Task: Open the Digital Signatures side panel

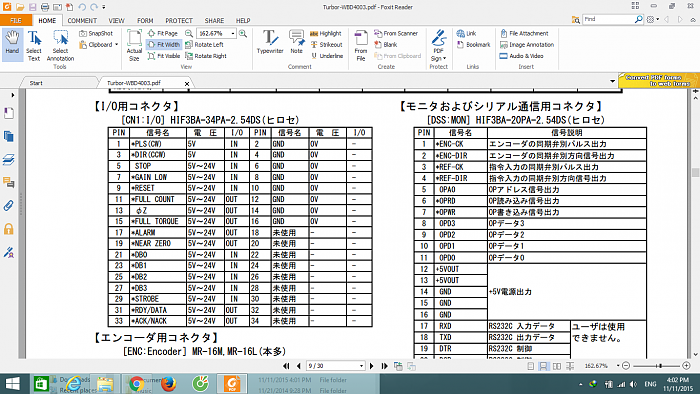Action: point(8,253)
